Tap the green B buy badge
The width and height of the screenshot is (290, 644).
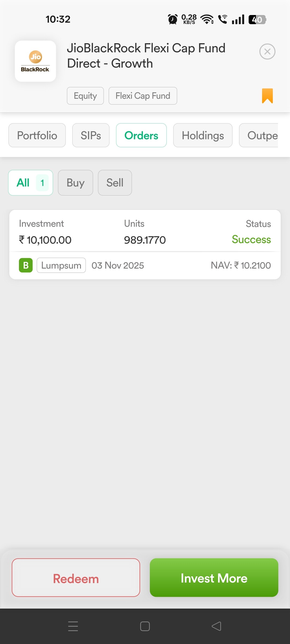click(x=26, y=265)
